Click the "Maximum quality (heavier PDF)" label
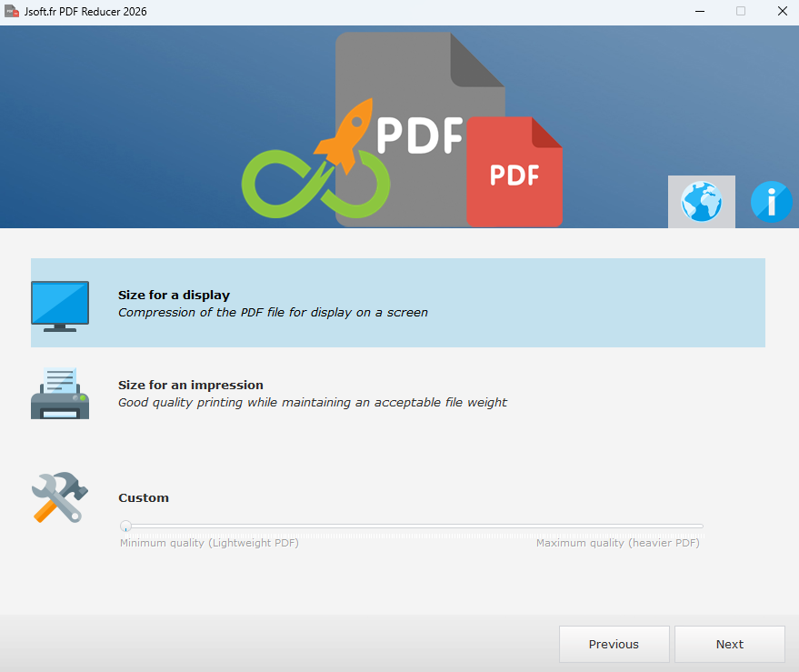This screenshot has width=799, height=672. (x=617, y=543)
